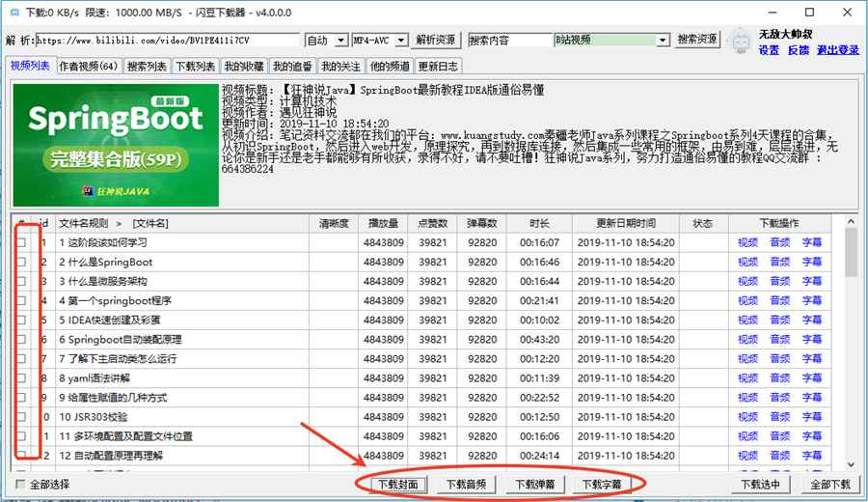The height and width of the screenshot is (502, 868).
Task: Open the 更新日志 tab
Action: point(438,67)
